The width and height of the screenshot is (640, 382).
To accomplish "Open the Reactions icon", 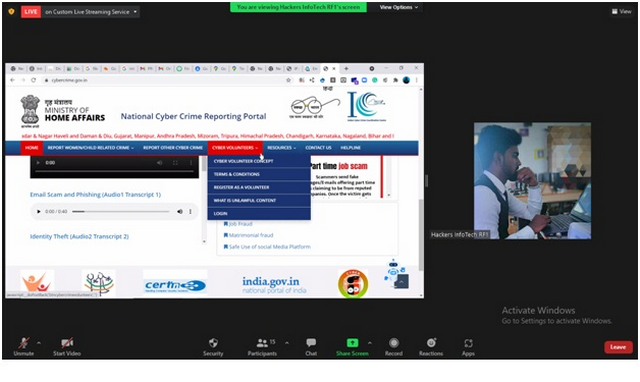I will (x=431, y=343).
